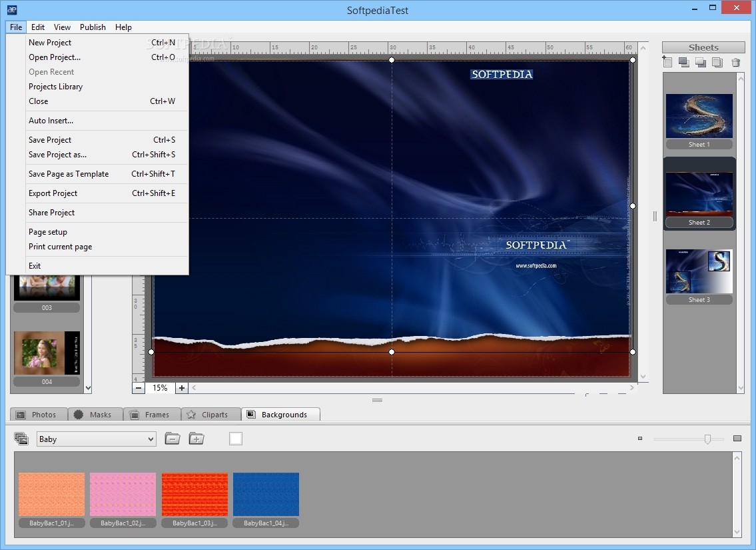Adjust the thumbnail size slider
Viewport: 756px width, 550px height.
click(x=707, y=439)
